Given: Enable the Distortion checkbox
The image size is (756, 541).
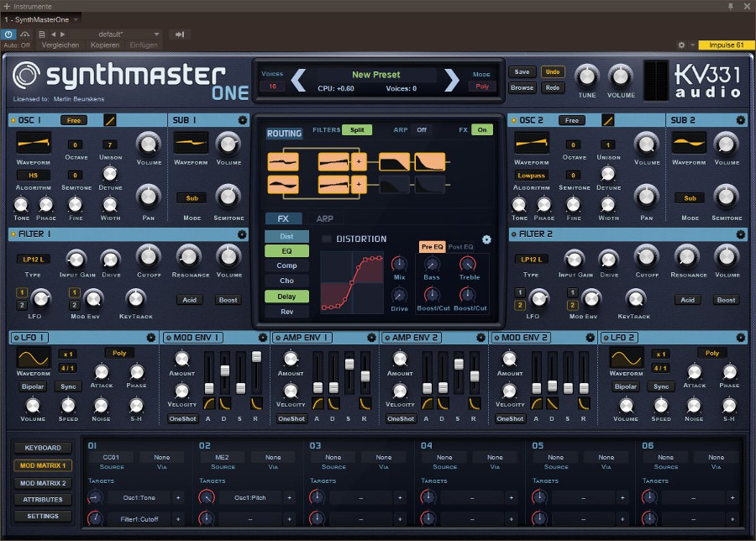Looking at the screenshot, I should coord(327,239).
